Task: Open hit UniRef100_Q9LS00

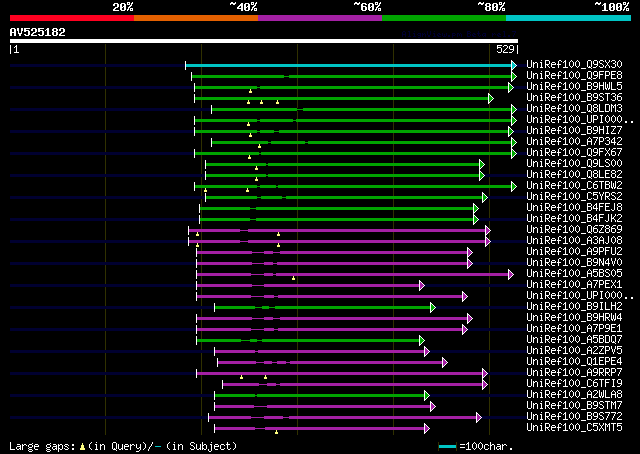Action: (574, 163)
